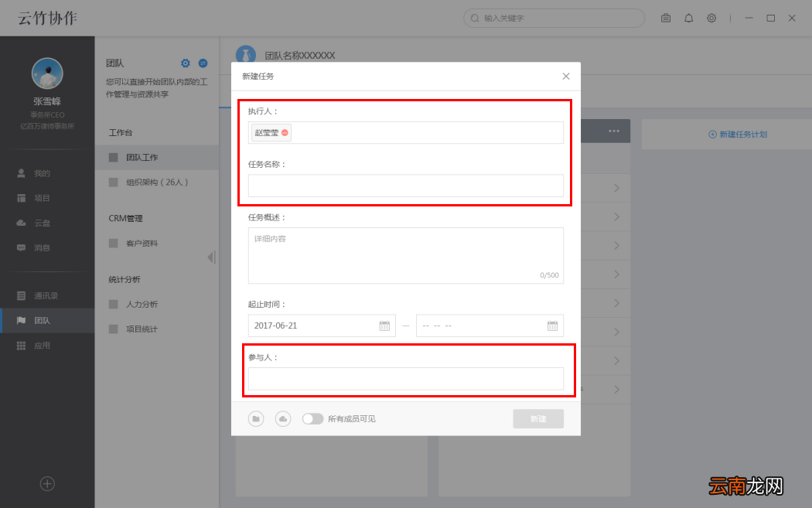Open 我的 in left sidebar
Image resolution: width=812 pixels, height=508 pixels.
pyautogui.click(x=47, y=173)
